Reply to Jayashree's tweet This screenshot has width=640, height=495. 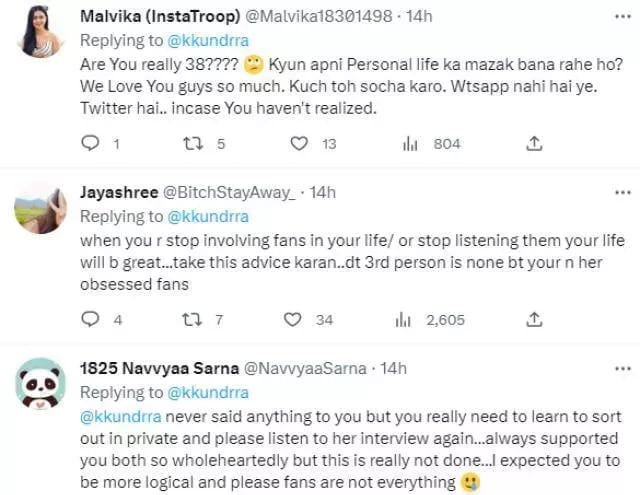(90, 320)
